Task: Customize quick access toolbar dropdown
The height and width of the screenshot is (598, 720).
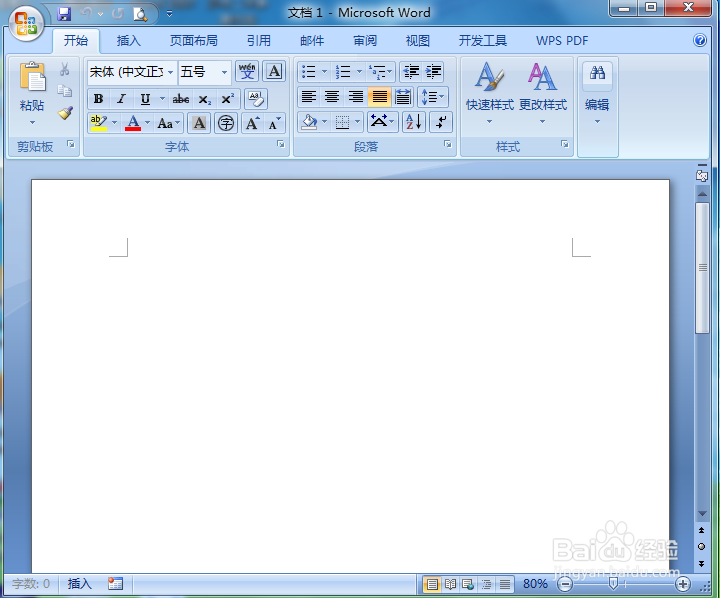Action: click(169, 14)
